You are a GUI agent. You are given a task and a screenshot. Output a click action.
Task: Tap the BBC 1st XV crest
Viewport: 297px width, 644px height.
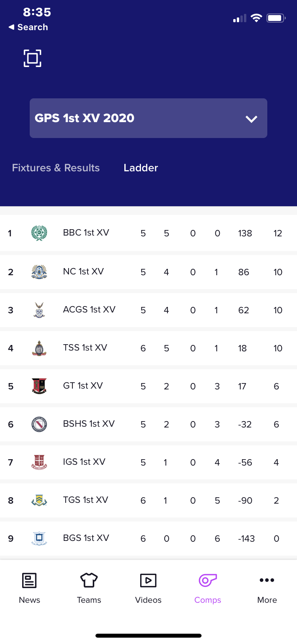tap(39, 233)
